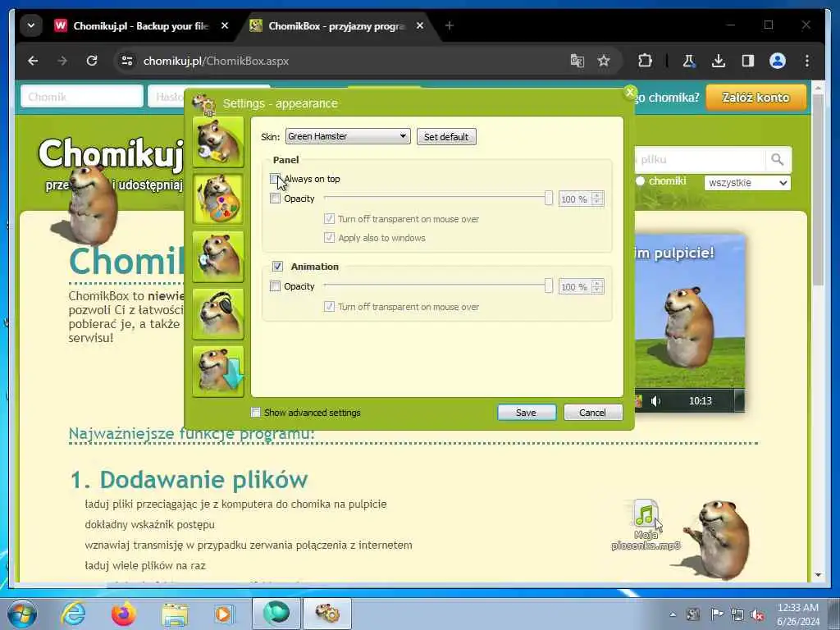Enable the Panel Opacity checkbox
The width and height of the screenshot is (840, 630).
(275, 199)
